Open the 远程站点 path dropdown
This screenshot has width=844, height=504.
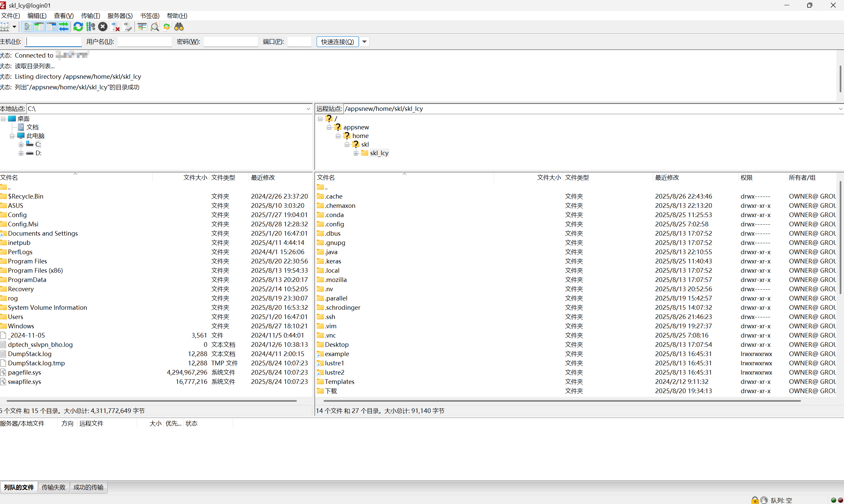(840, 109)
